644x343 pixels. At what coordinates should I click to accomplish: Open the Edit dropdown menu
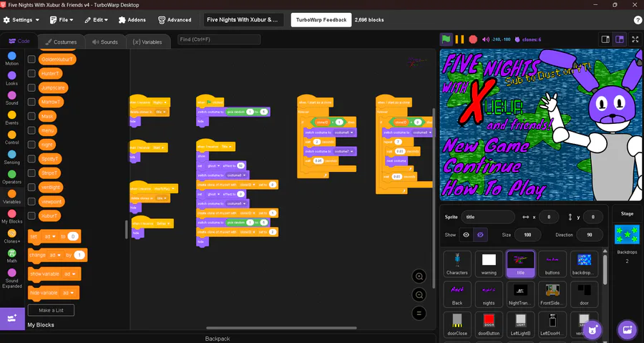[x=96, y=20]
